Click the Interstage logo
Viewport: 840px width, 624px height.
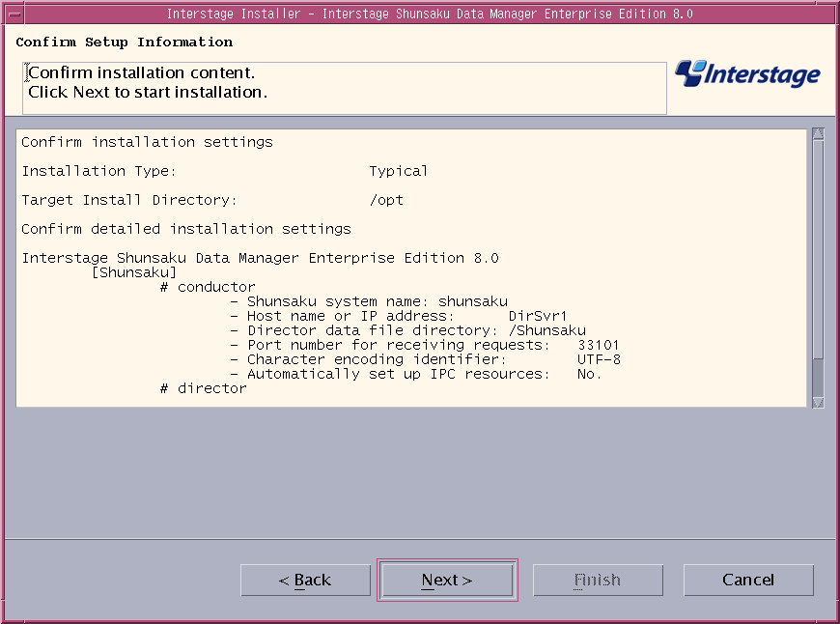pos(748,74)
